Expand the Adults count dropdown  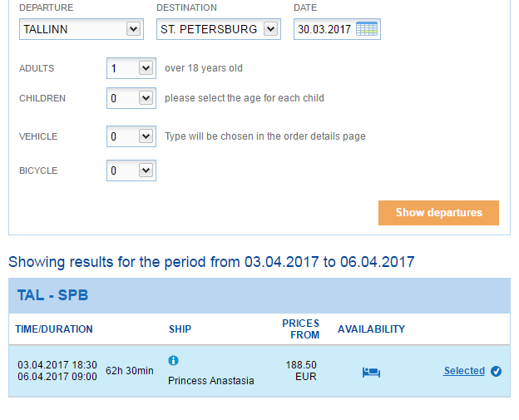coord(131,68)
